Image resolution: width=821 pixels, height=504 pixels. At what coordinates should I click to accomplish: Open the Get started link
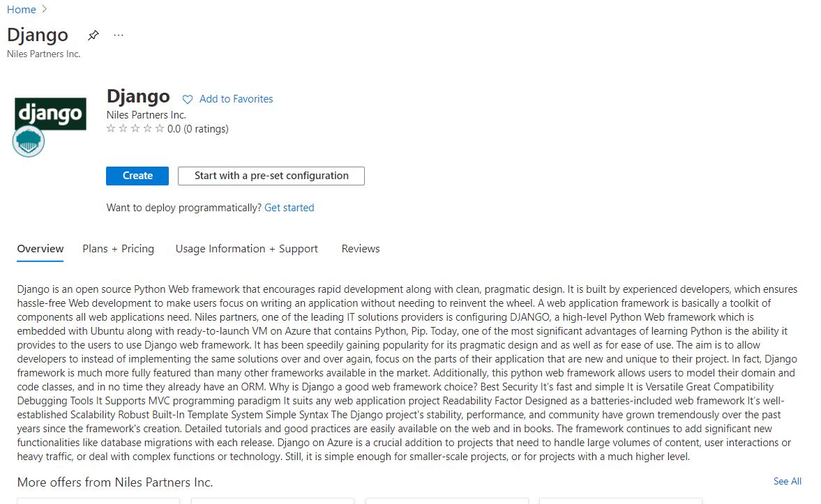289,208
